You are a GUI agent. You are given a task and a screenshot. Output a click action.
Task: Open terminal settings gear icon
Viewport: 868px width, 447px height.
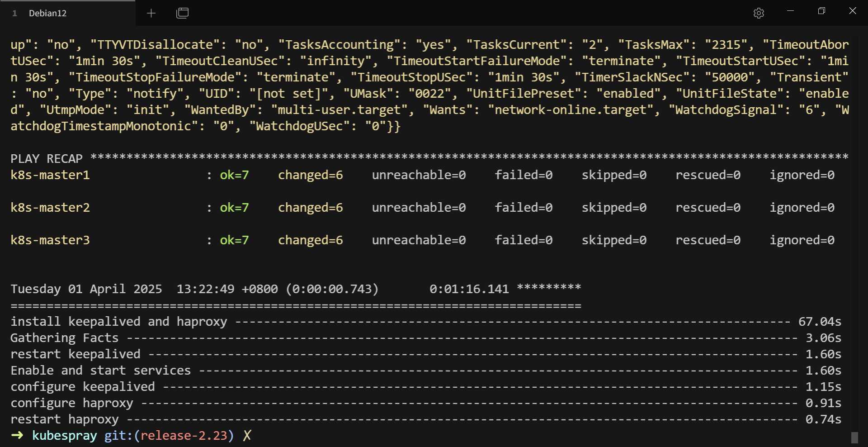point(759,13)
